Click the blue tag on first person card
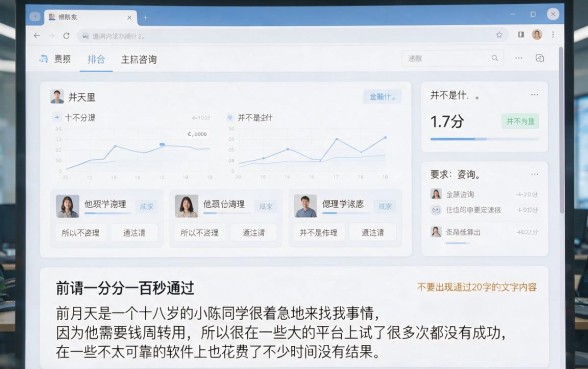The height and width of the screenshot is (369, 588). (x=147, y=207)
